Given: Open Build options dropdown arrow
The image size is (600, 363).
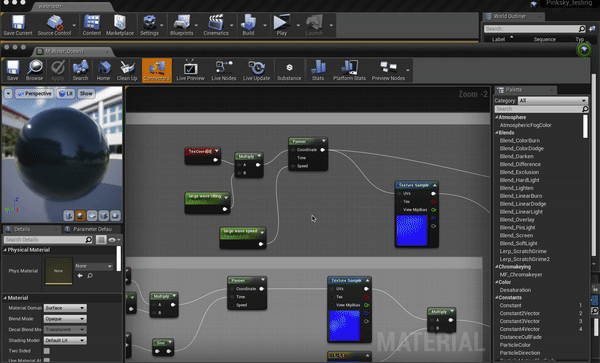Looking at the screenshot, I should click(265, 25).
